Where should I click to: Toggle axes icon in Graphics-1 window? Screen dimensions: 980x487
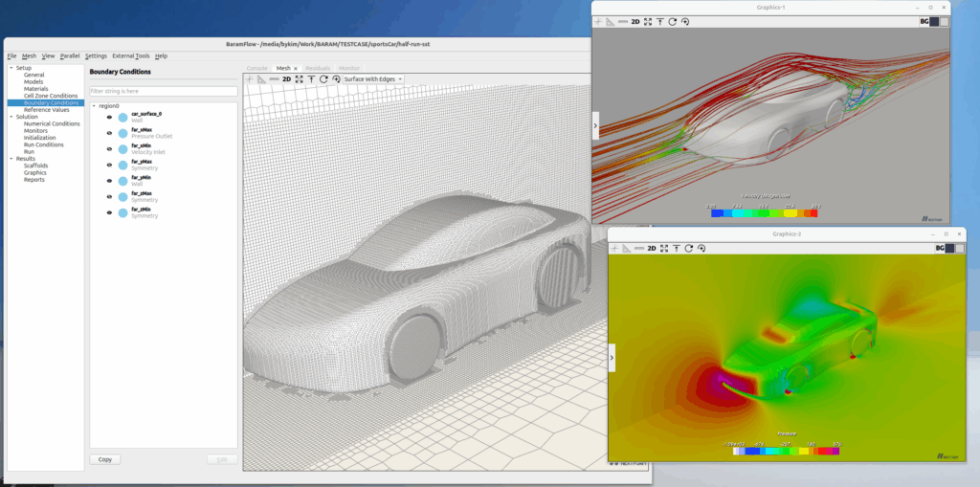click(598, 21)
